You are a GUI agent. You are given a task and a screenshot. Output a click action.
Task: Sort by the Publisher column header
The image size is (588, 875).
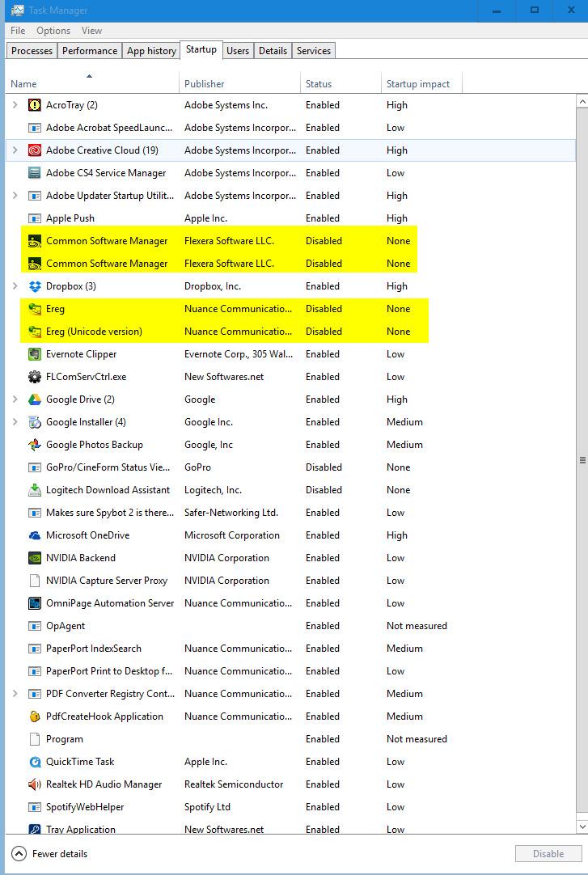tap(240, 84)
